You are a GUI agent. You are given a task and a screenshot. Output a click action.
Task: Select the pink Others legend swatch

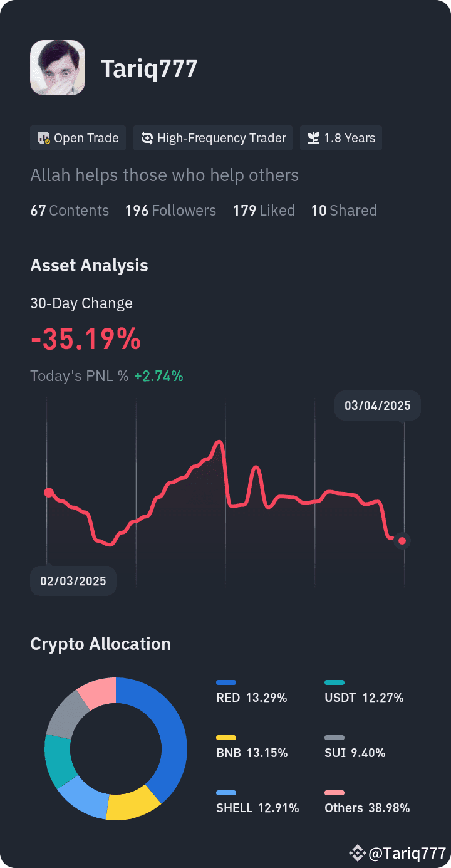[334, 793]
